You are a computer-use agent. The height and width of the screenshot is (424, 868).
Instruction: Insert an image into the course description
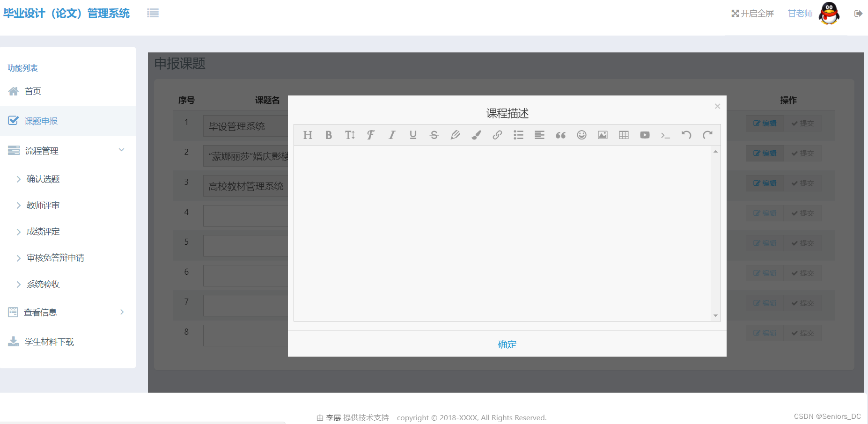(x=603, y=135)
